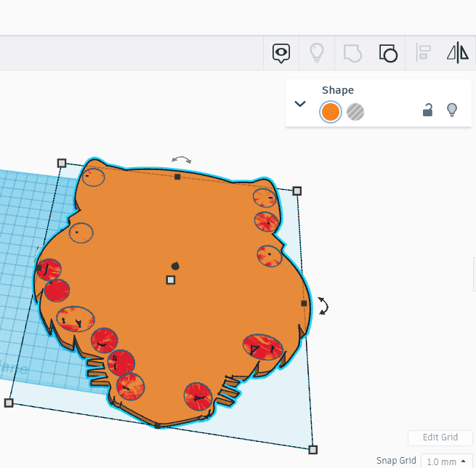476x468 pixels.
Task: Click the Notes speech-bubble eye icon
Action: coord(281,53)
